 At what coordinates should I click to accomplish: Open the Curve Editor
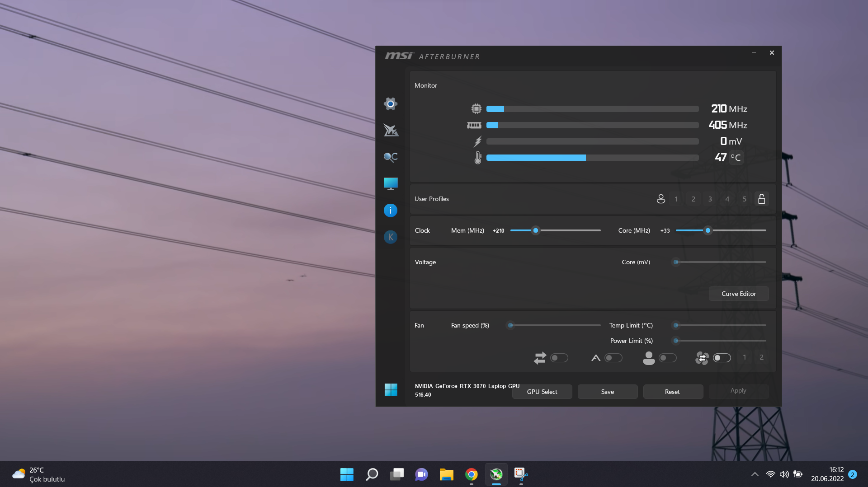click(x=739, y=294)
